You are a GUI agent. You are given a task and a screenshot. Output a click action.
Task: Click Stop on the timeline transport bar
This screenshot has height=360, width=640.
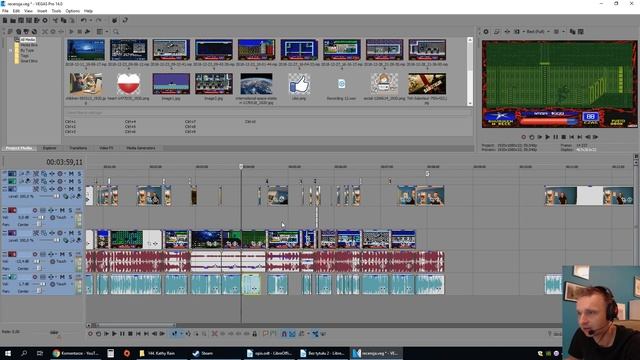coord(130,334)
